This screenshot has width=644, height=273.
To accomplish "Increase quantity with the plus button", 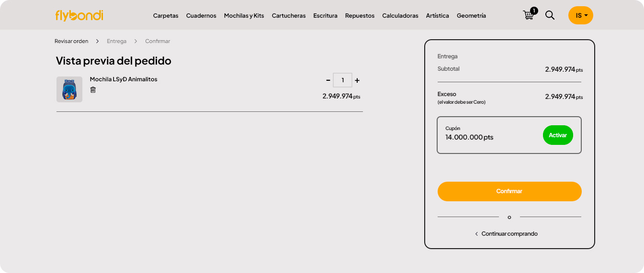I will click(x=357, y=80).
